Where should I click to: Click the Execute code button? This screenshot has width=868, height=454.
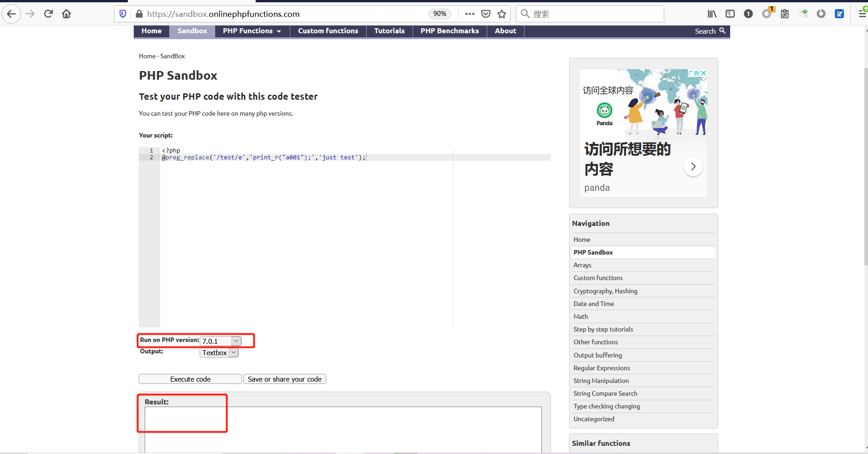click(x=190, y=378)
